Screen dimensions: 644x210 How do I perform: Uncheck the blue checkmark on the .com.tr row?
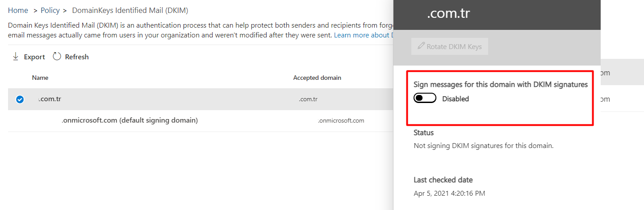coord(20,99)
